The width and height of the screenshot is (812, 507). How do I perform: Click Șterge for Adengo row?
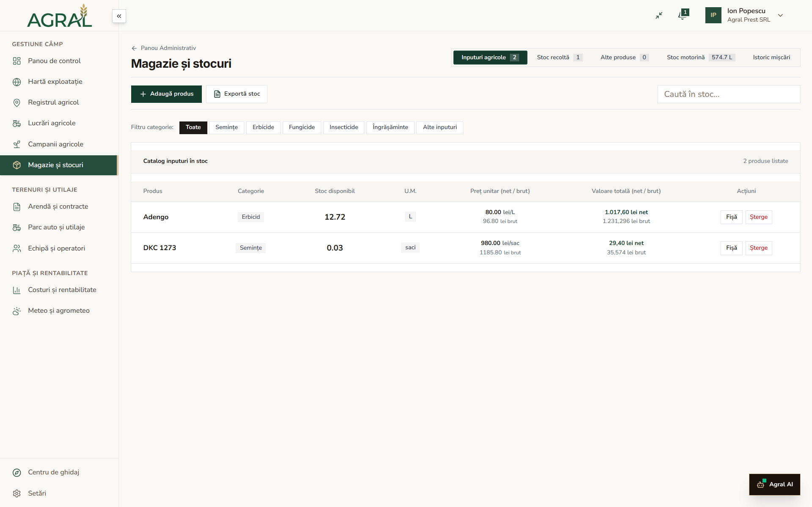[758, 217]
